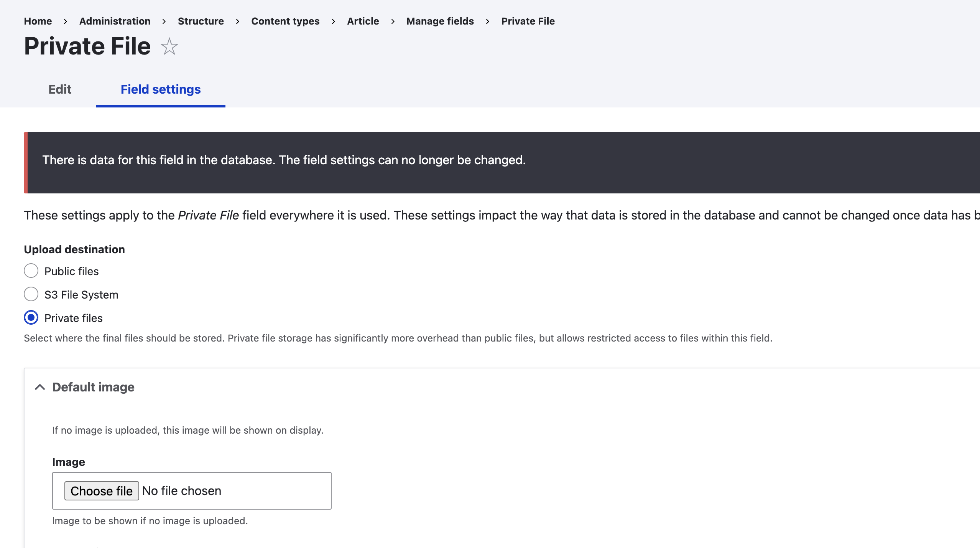The width and height of the screenshot is (980, 548).
Task: Open the Content types breadcrumb
Action: pos(285,21)
